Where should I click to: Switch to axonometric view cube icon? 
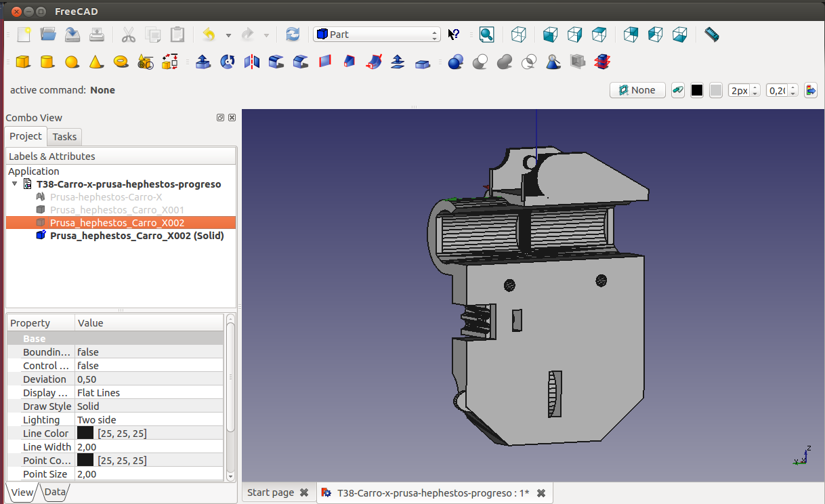(518, 35)
